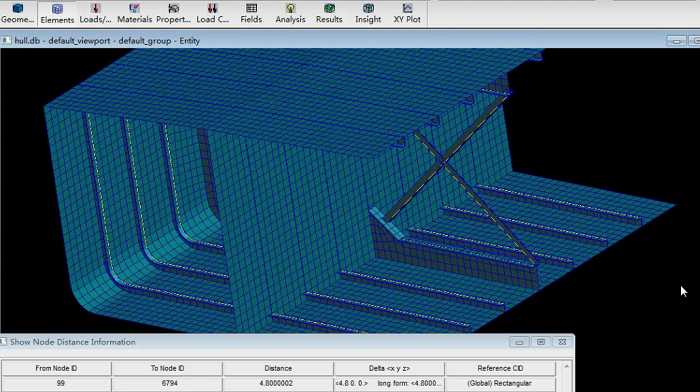This screenshot has width=700, height=392.
Task: Open the Results tool
Action: [329, 13]
